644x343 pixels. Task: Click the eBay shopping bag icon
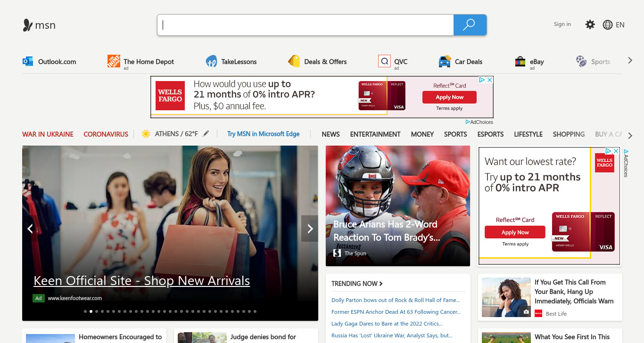point(520,61)
